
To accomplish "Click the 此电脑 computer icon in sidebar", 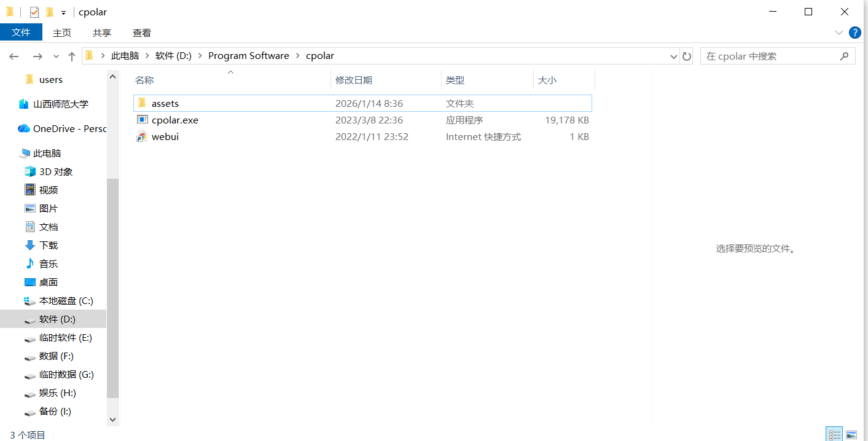I will coord(25,153).
